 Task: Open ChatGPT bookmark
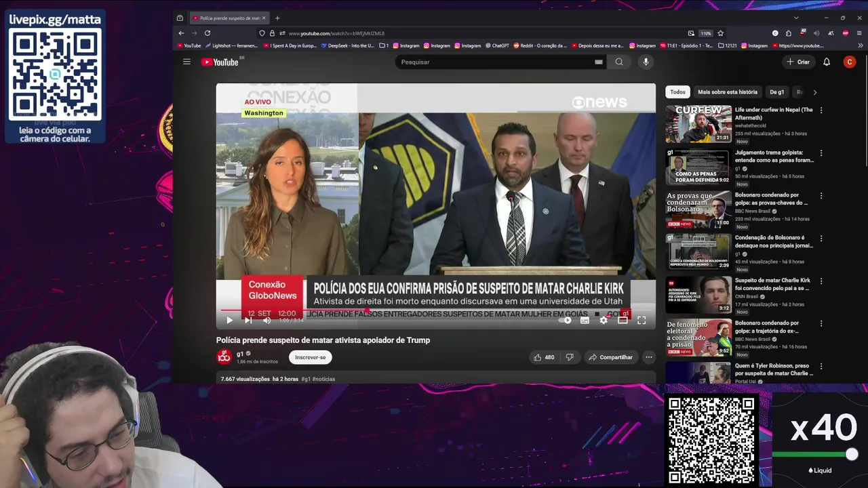(497, 45)
